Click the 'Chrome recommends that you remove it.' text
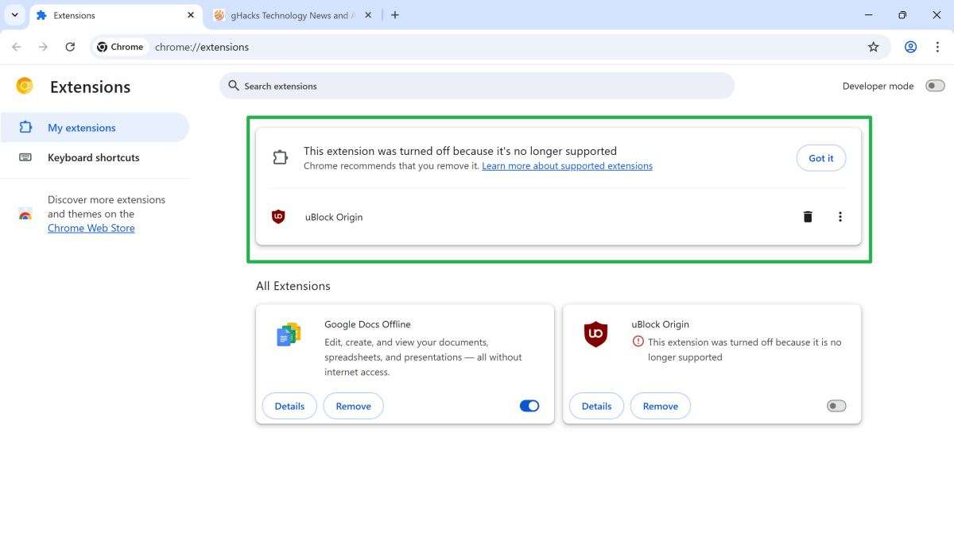 (x=391, y=166)
